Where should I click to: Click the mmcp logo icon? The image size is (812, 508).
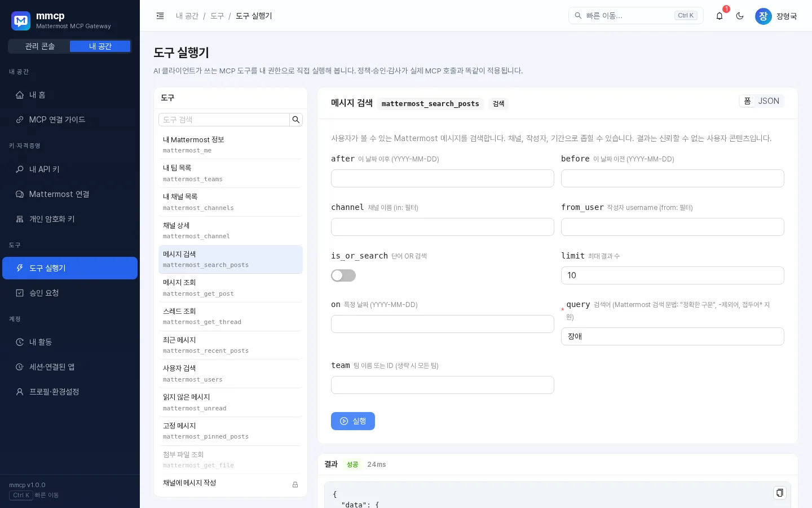pos(21,21)
